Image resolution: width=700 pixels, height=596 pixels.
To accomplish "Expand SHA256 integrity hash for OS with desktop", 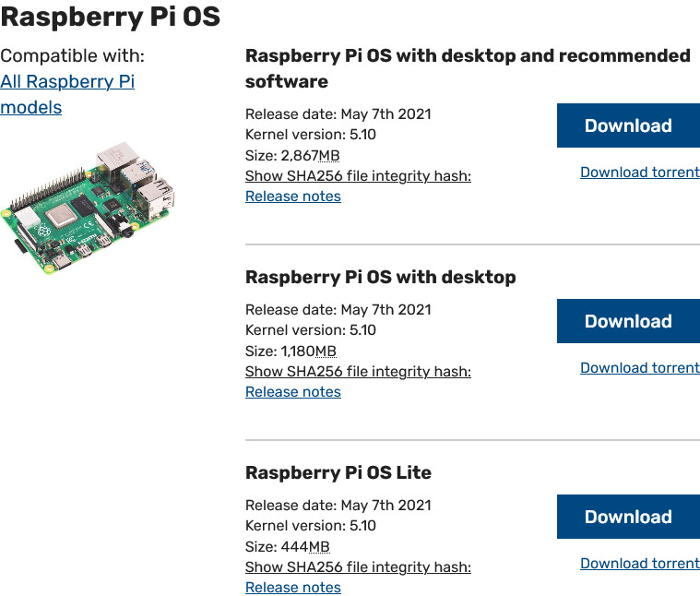I will pos(358,372).
